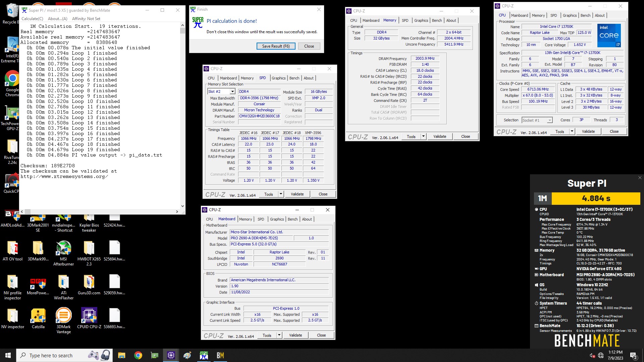Click the muted speaker tray icon

pos(592,355)
